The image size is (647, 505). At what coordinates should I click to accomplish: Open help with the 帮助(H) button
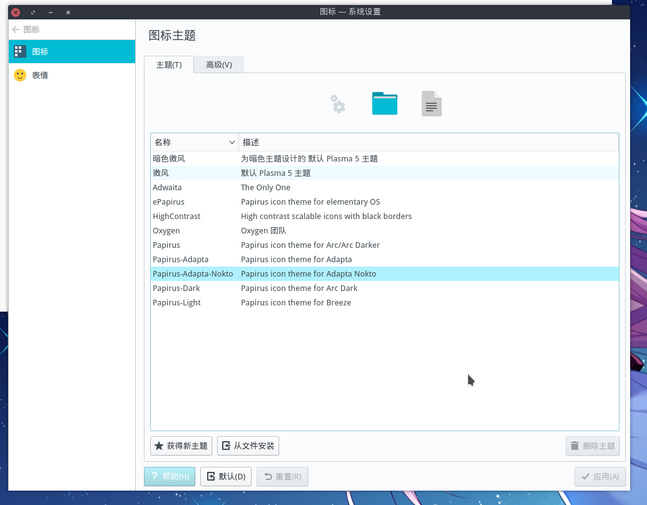(x=170, y=477)
